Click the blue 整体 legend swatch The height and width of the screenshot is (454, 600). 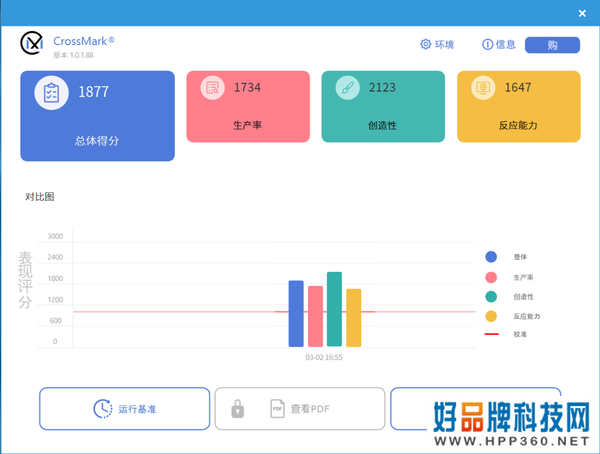(x=491, y=257)
